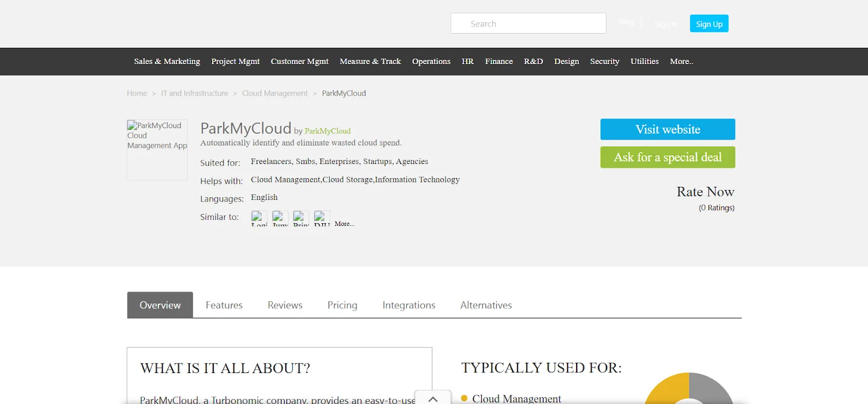The width and height of the screenshot is (868, 404).
Task: Open the ParkMyCloud vendor link after 'by'
Action: pos(328,131)
